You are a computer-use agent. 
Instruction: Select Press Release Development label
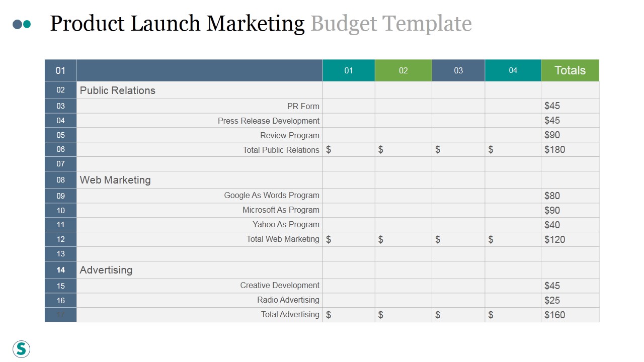coord(269,121)
